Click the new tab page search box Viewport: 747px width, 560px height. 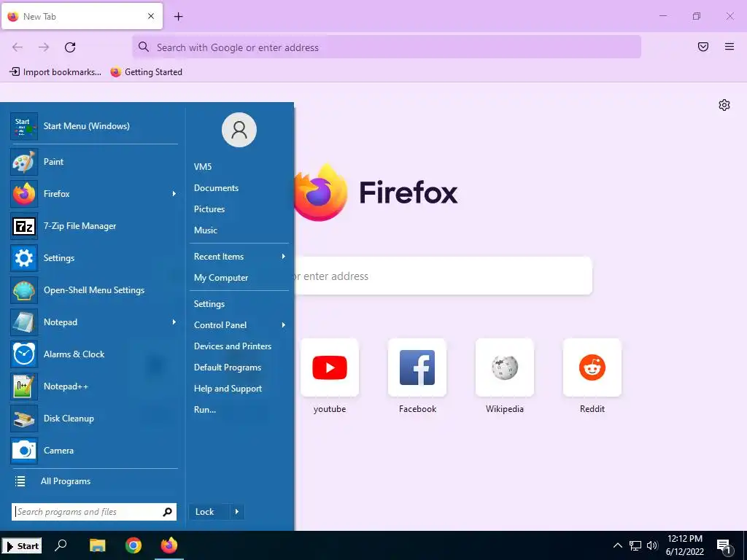[x=443, y=276]
